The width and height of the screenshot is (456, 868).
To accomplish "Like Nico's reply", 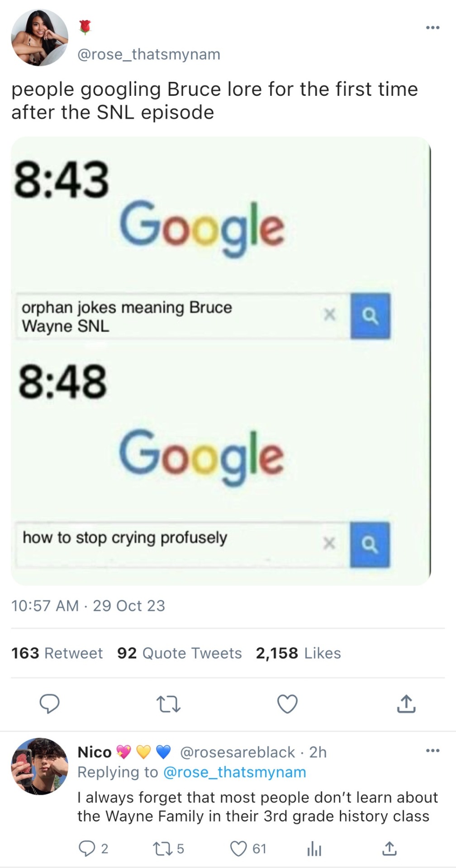I will [x=238, y=849].
